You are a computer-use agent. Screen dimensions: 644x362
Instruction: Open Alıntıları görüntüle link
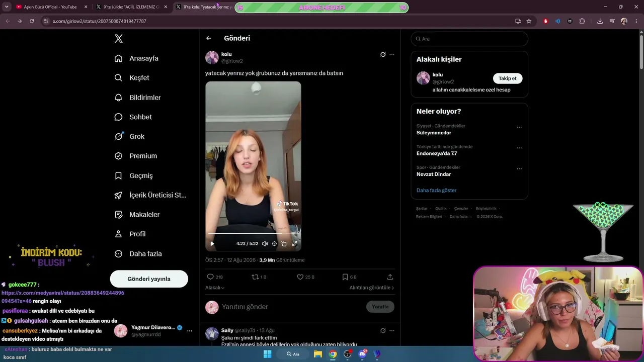click(x=372, y=288)
